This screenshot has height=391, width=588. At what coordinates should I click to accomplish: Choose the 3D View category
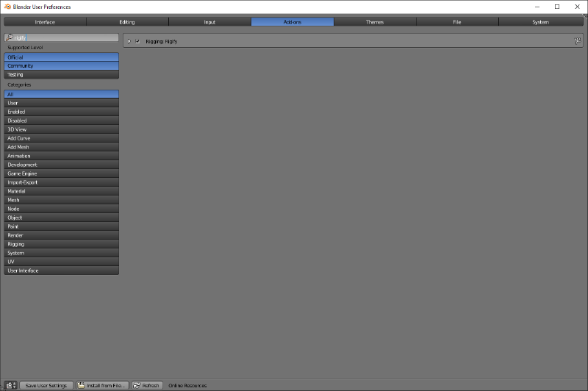(x=61, y=129)
